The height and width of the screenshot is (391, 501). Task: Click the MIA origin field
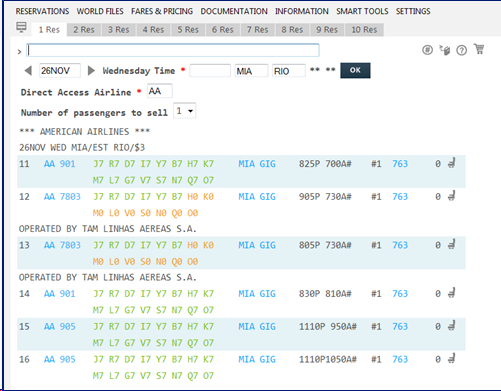click(x=251, y=71)
